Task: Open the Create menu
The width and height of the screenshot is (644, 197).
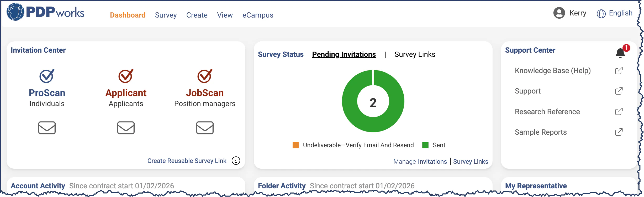Action: pyautogui.click(x=197, y=15)
